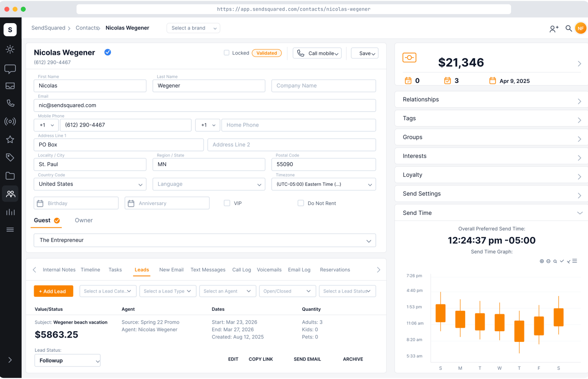Open the Followup lead status dropdown
The width and height of the screenshot is (588, 379).
click(68, 360)
